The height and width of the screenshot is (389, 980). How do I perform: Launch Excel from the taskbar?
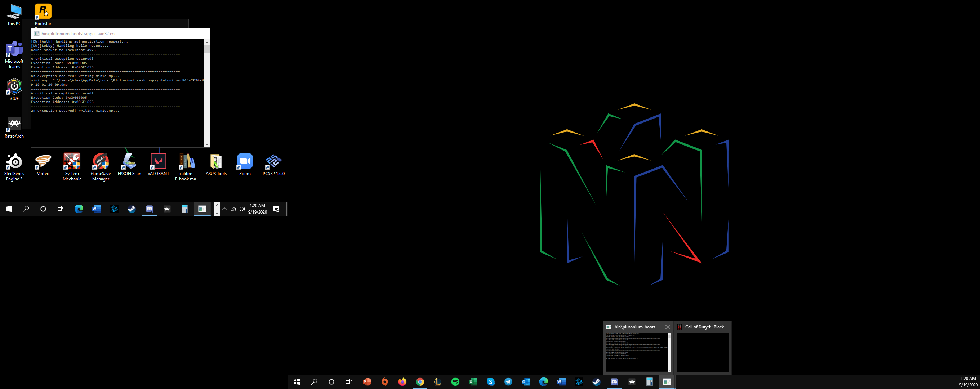click(x=473, y=382)
